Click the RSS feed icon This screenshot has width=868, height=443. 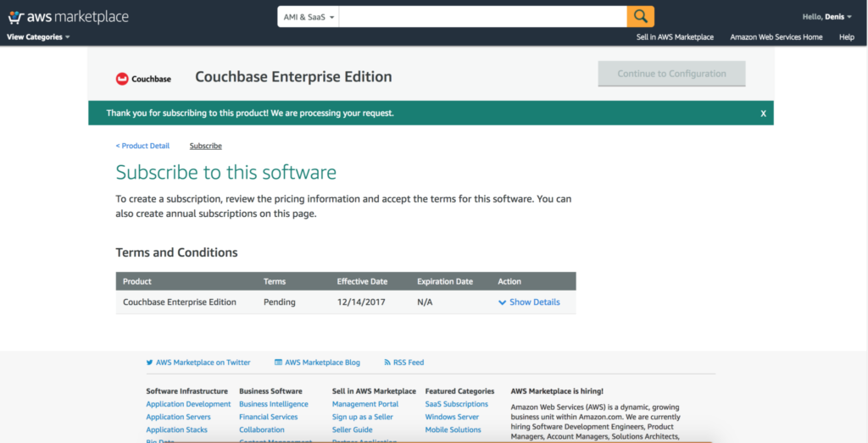click(x=387, y=363)
